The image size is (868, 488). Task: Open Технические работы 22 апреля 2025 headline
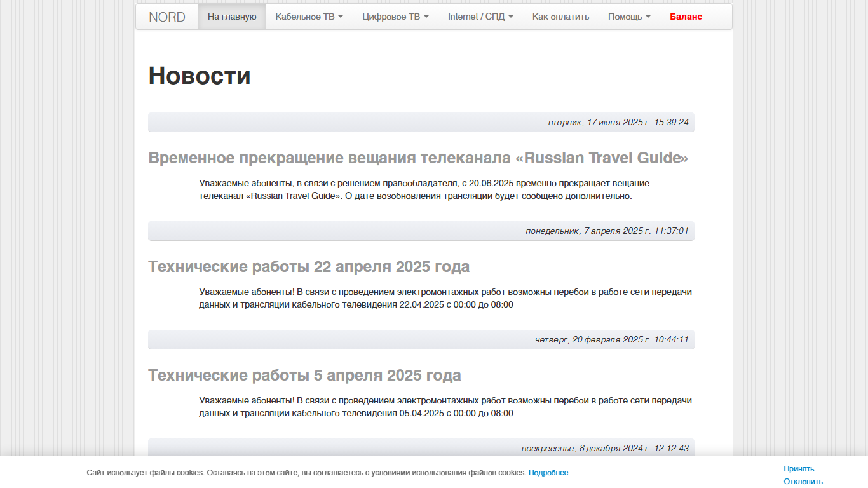309,267
